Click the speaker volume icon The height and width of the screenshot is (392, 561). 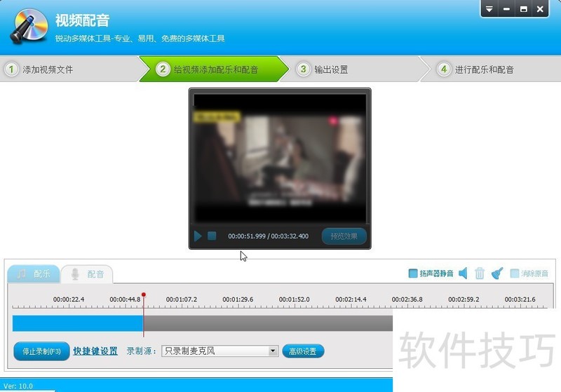463,273
